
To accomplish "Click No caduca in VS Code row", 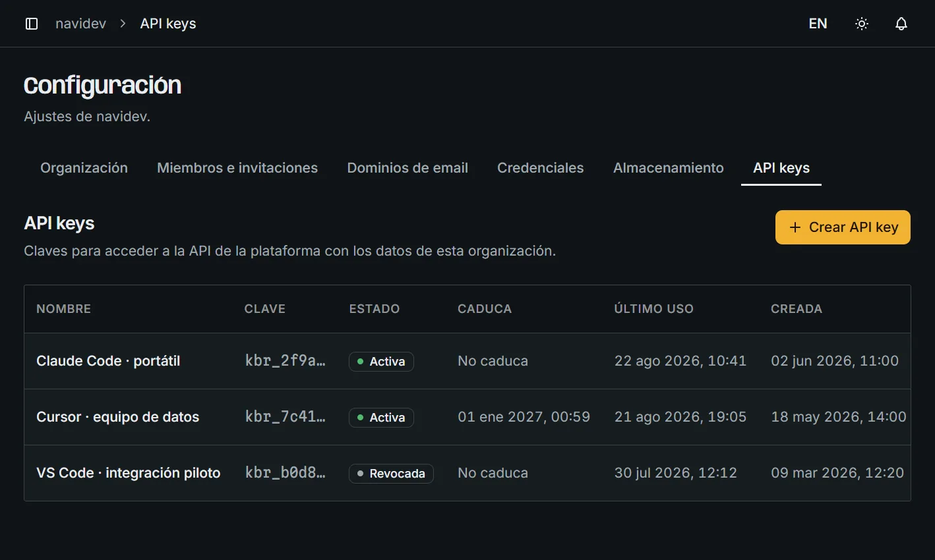I will [x=493, y=473].
